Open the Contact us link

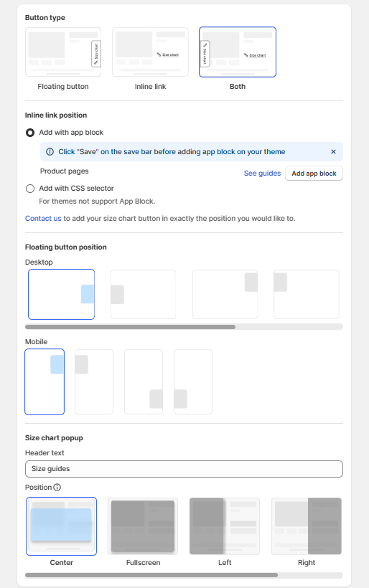tap(43, 218)
